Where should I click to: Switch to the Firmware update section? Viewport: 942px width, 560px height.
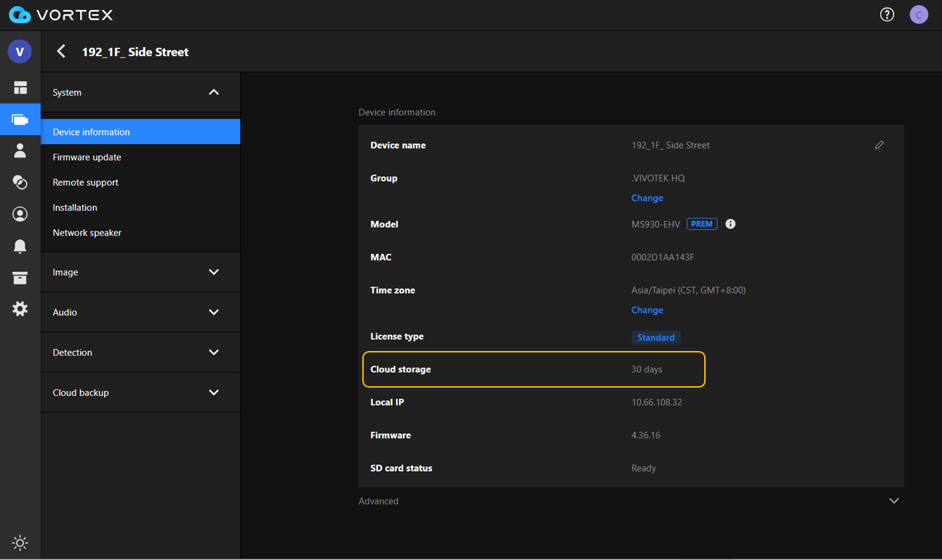85,157
